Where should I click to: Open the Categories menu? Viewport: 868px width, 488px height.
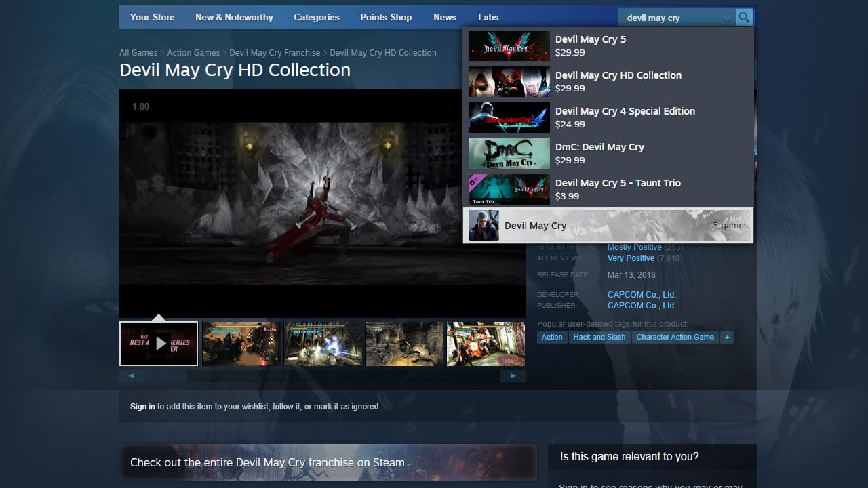coord(316,17)
